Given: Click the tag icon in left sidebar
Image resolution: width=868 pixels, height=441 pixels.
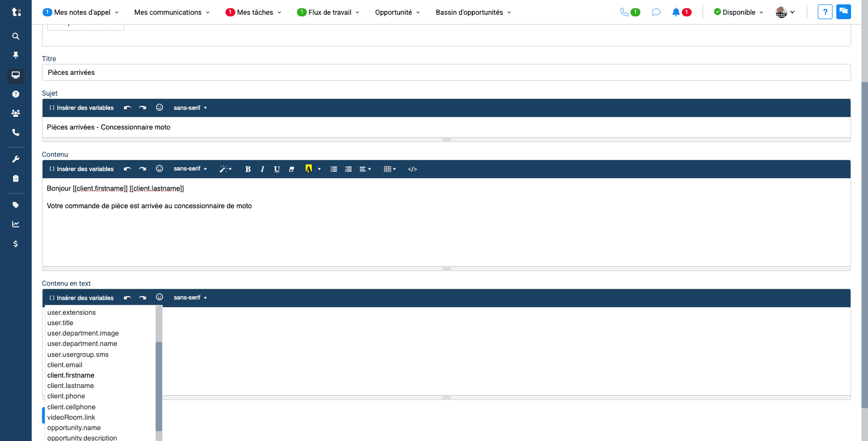Looking at the screenshot, I should [x=16, y=205].
